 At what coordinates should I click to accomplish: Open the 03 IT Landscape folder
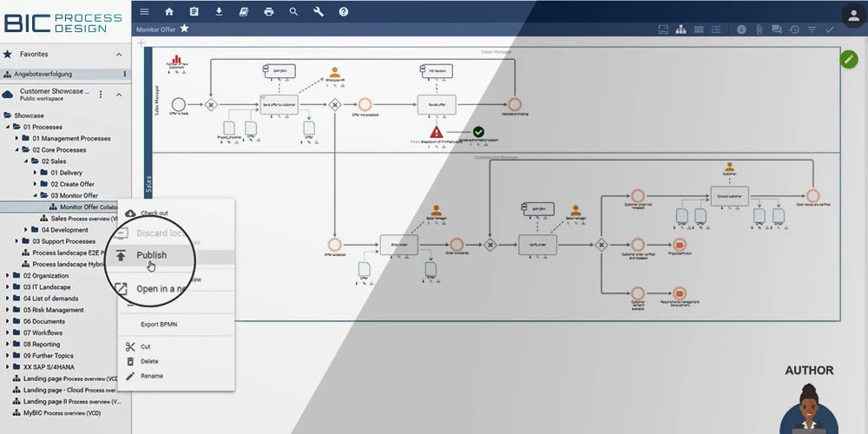pyautogui.click(x=47, y=287)
